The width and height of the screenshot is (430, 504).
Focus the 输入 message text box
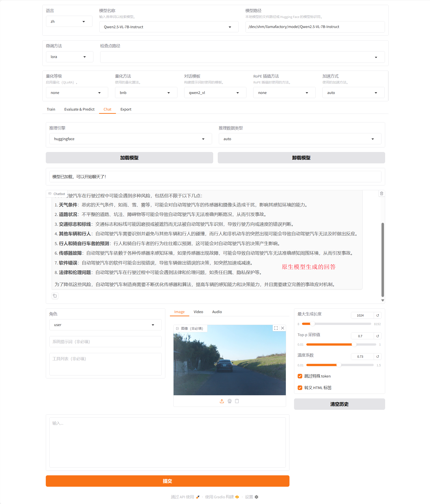[x=167, y=442]
